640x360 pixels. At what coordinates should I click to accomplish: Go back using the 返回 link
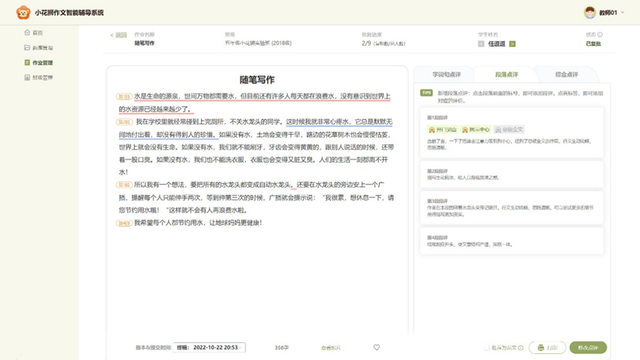click(x=119, y=35)
